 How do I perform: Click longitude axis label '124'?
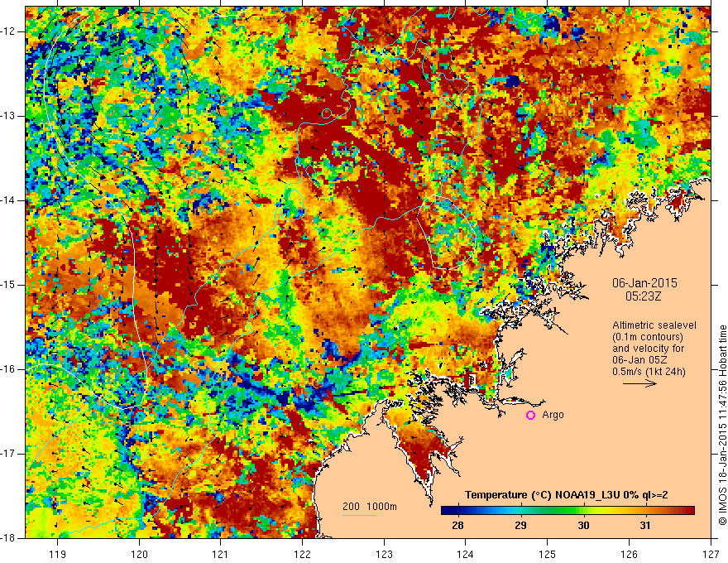(466, 554)
